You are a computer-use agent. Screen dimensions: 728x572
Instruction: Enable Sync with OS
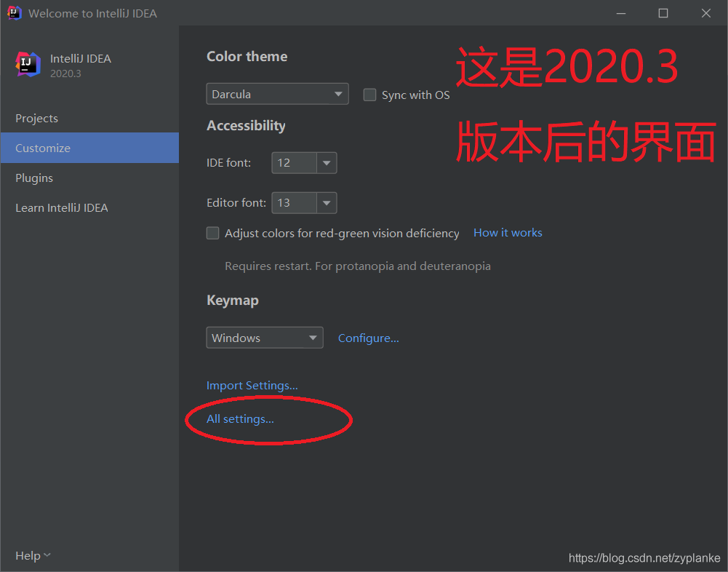[369, 95]
